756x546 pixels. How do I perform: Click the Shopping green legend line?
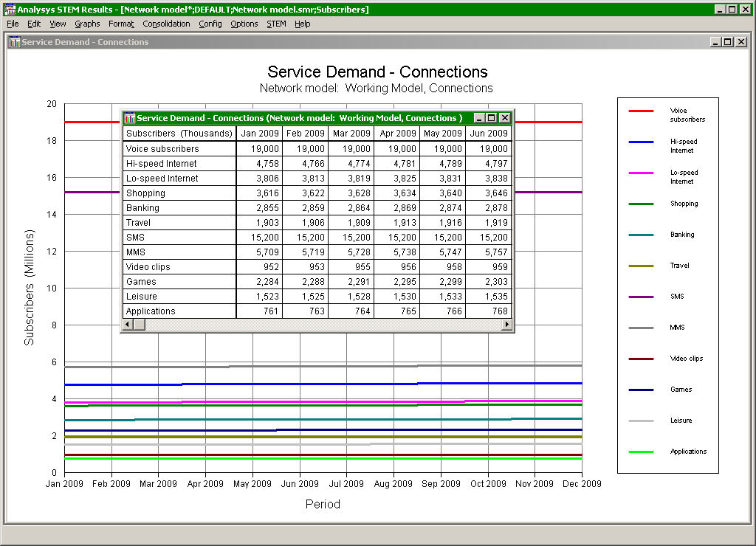click(x=641, y=204)
